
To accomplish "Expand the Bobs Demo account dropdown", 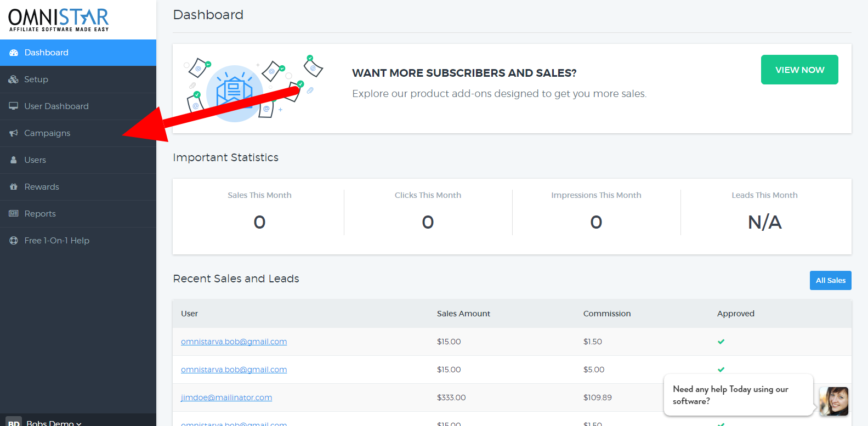I will [54, 422].
